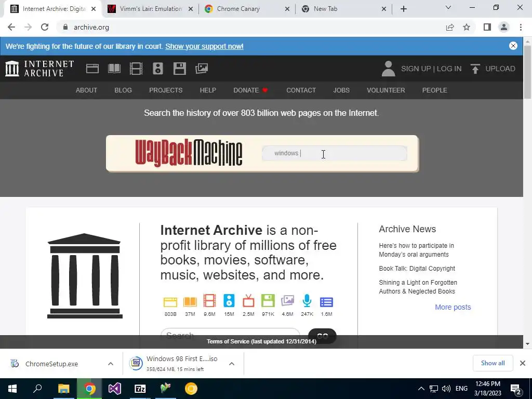Open File Explorer from taskbar
This screenshot has height=399, width=532.
(x=63, y=389)
